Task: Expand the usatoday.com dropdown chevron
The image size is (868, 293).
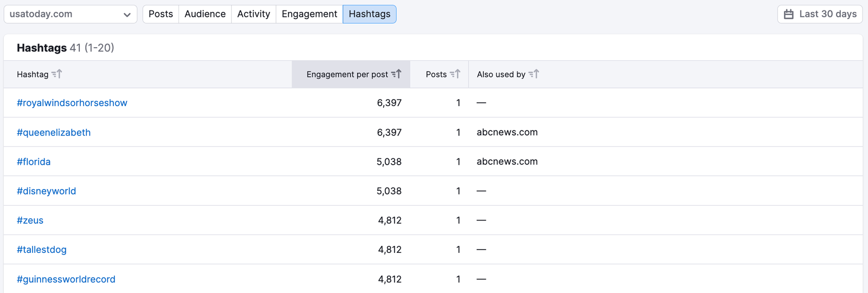Action: coord(127,15)
